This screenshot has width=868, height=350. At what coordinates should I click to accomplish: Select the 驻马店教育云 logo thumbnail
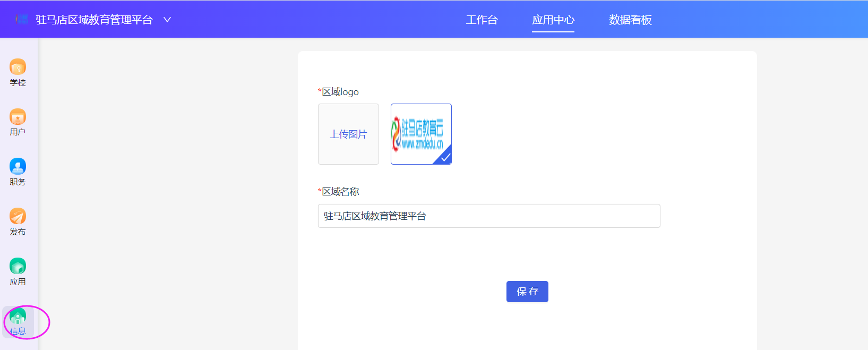pos(421,134)
